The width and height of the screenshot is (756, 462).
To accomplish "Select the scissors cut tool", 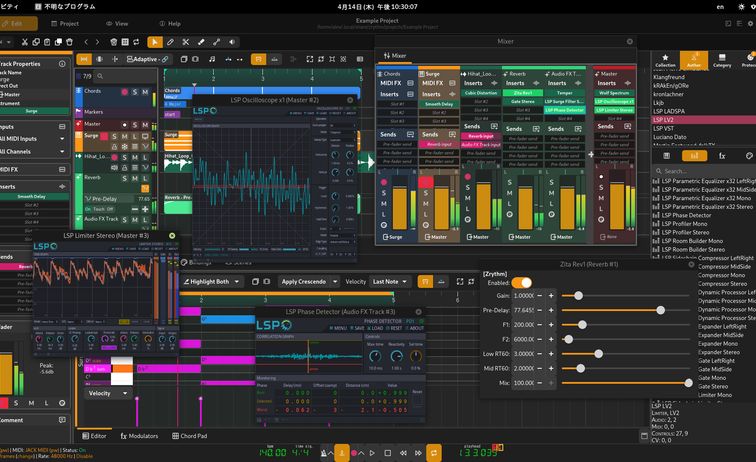I will tap(186, 42).
